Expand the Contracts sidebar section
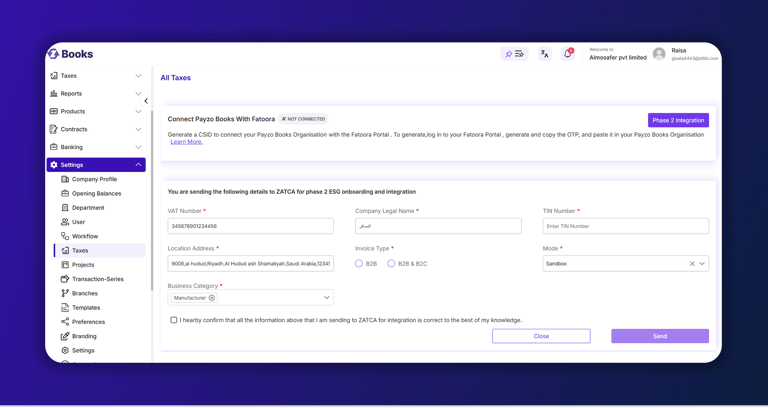This screenshot has width=768, height=408. point(139,129)
